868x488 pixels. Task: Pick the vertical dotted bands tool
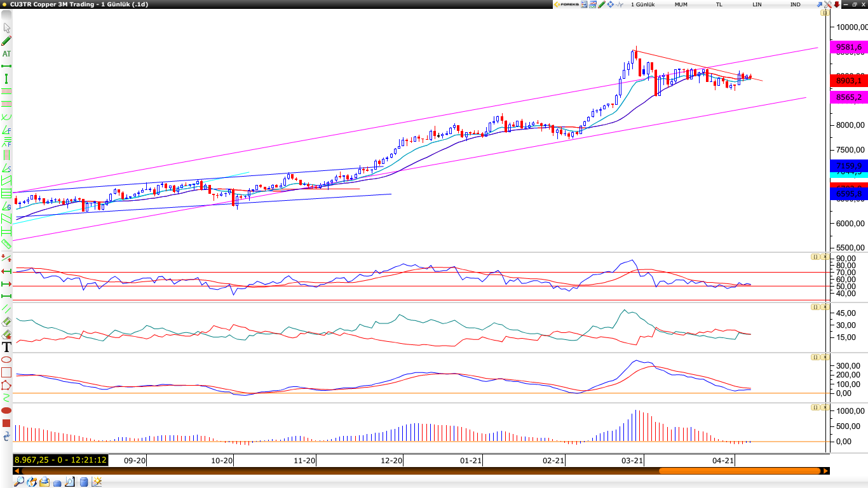pyautogui.click(x=7, y=155)
